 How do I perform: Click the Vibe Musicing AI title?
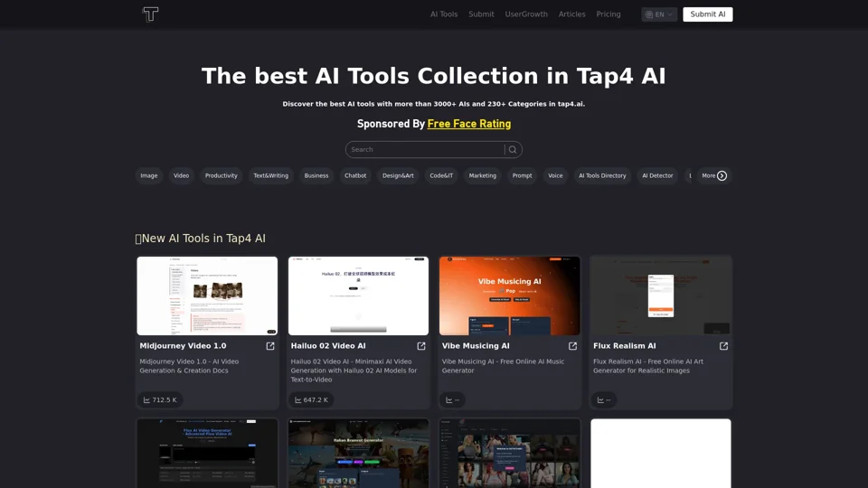pyautogui.click(x=476, y=346)
